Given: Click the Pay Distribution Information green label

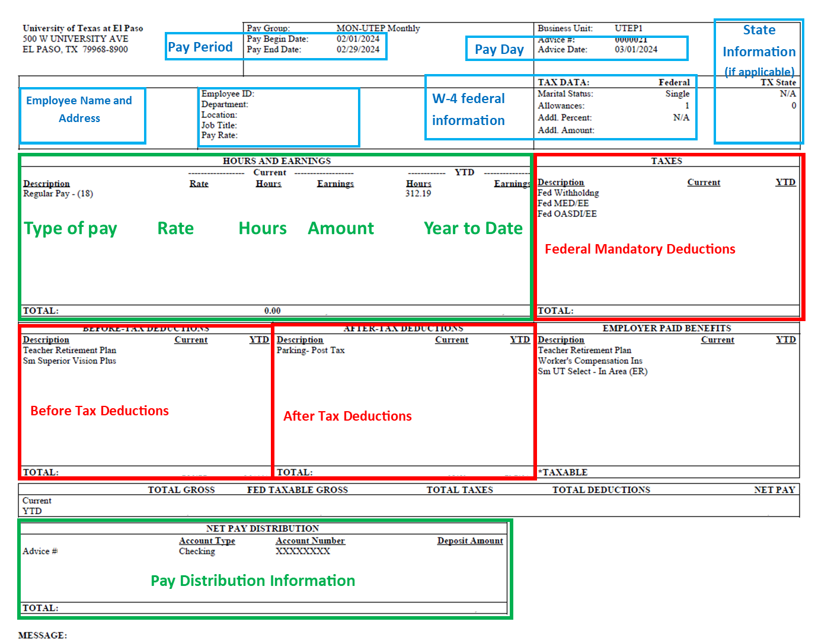Looking at the screenshot, I should (253, 581).
